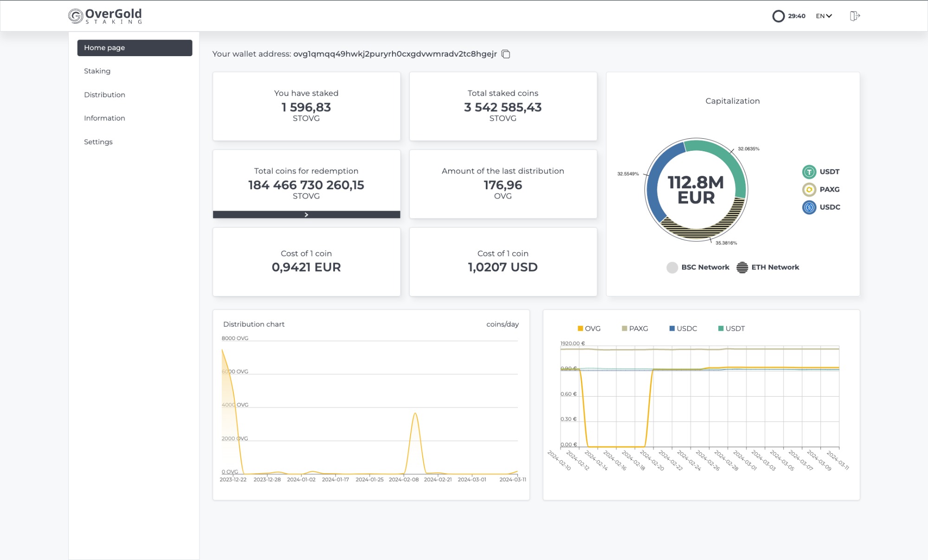Click the 2024-03-11 price chart date label
Image resolution: width=928 pixels, height=560 pixels.
click(x=838, y=460)
